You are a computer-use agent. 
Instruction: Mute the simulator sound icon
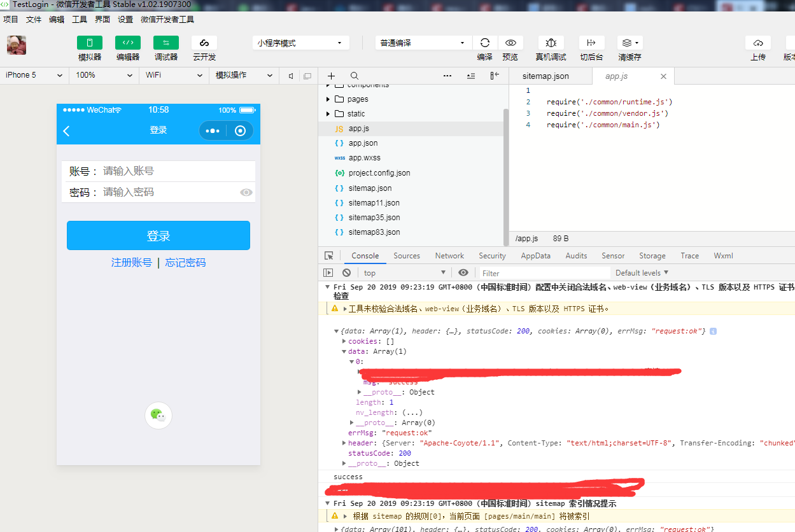(291, 76)
